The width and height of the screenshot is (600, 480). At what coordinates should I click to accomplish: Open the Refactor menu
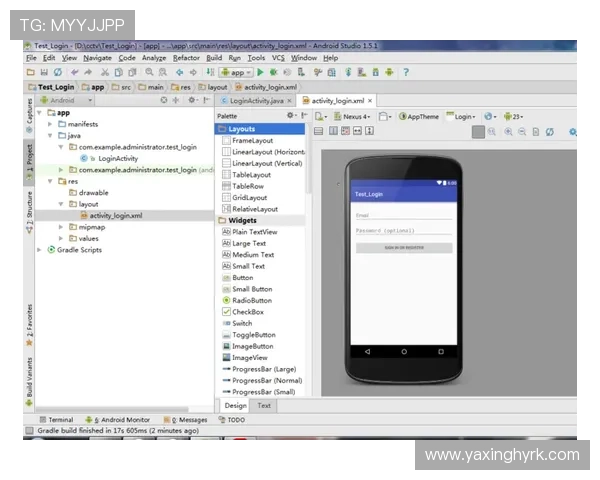point(186,58)
